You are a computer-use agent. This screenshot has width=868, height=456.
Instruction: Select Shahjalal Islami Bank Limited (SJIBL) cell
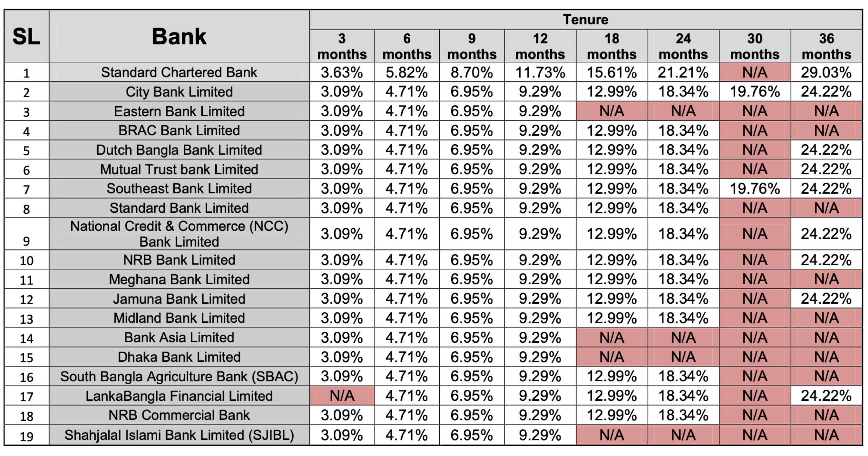click(x=179, y=435)
